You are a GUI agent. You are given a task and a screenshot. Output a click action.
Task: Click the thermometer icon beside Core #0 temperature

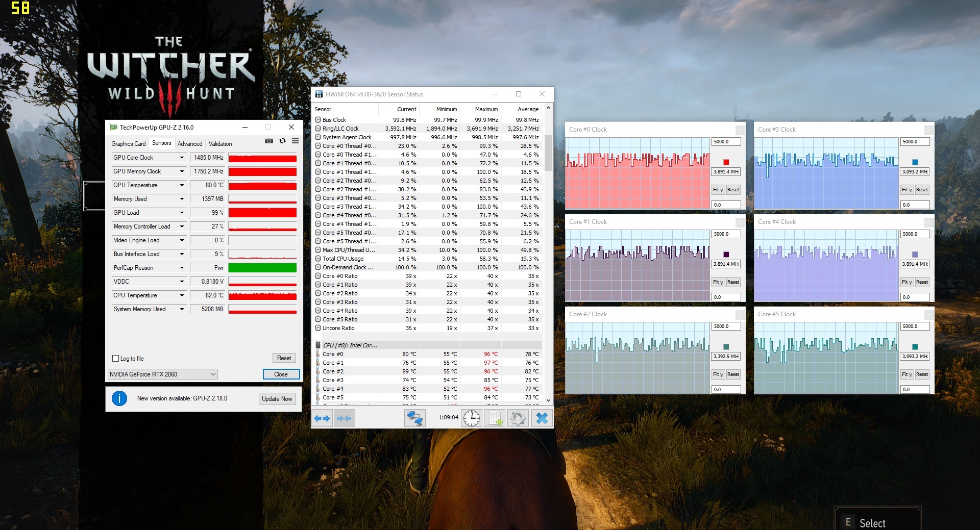pyautogui.click(x=318, y=354)
